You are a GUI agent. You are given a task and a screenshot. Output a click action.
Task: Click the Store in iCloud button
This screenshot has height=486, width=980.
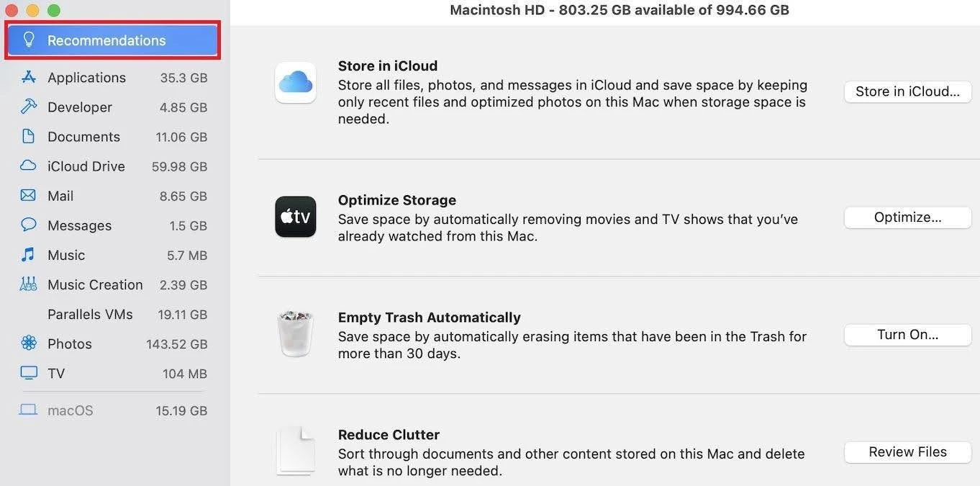coord(907,91)
